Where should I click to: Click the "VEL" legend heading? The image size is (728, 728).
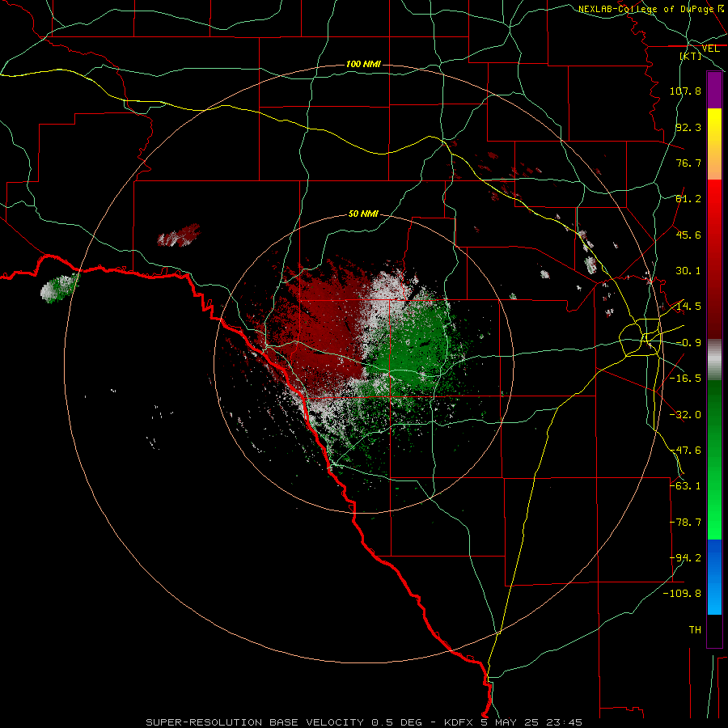[x=710, y=49]
